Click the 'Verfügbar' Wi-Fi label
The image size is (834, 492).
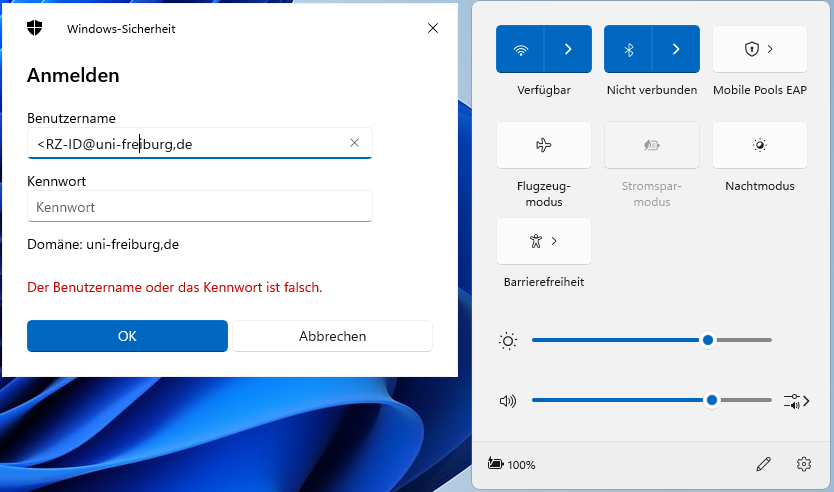544,90
